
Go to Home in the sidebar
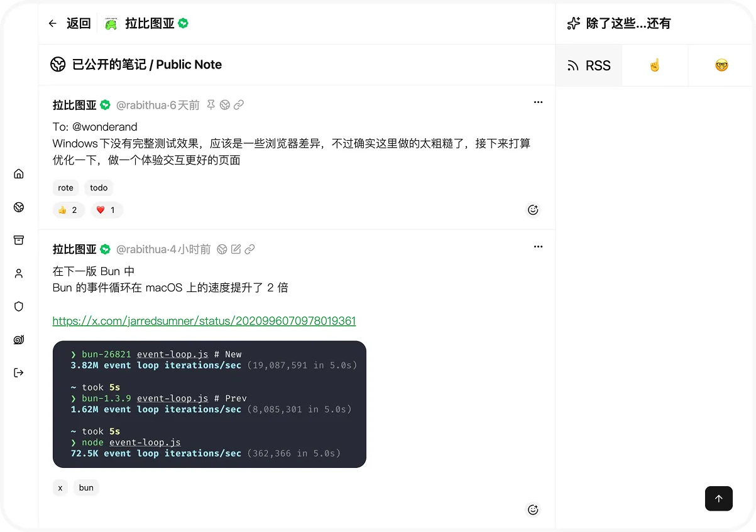pos(19,174)
